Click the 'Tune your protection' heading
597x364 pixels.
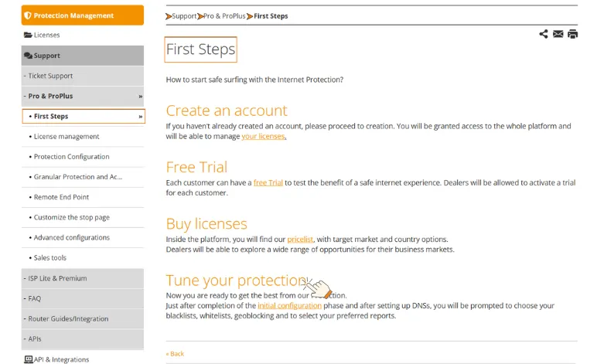236,281
